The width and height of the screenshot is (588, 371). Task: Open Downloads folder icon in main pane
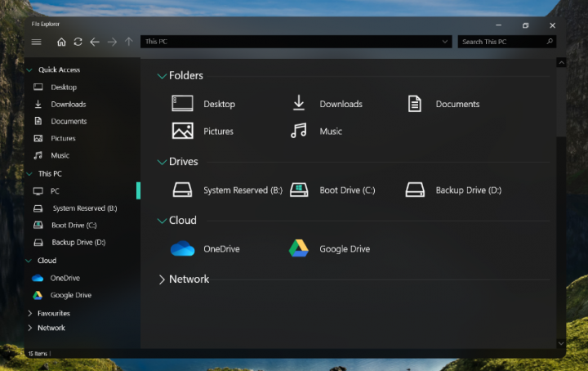299,103
